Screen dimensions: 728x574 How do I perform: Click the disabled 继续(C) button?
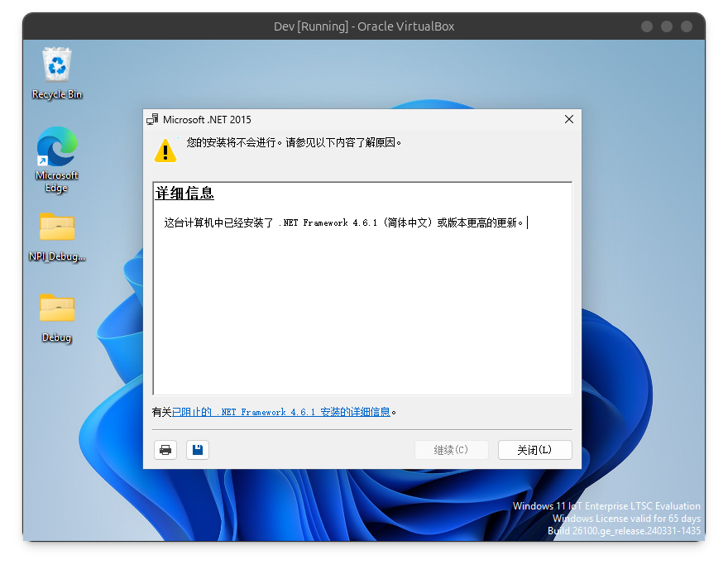(452, 450)
